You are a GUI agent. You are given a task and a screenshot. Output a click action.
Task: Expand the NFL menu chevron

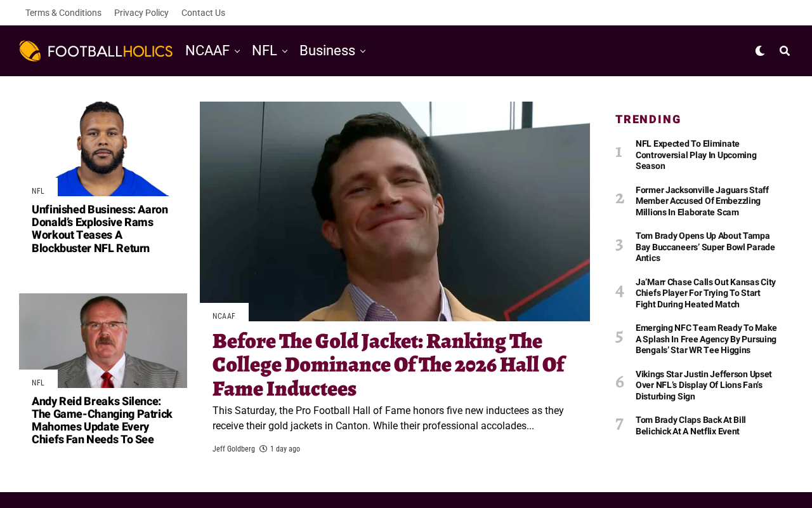[285, 51]
